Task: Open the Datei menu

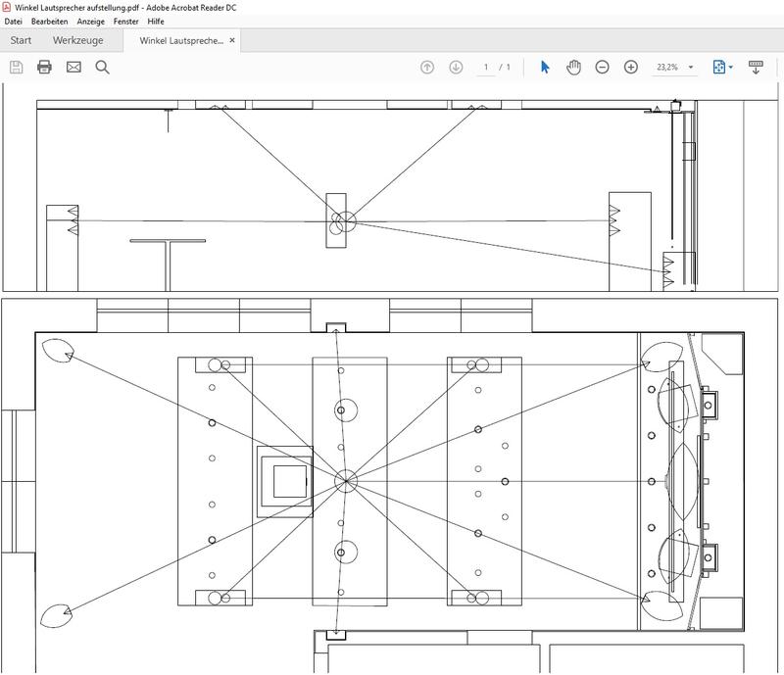Action: point(15,22)
